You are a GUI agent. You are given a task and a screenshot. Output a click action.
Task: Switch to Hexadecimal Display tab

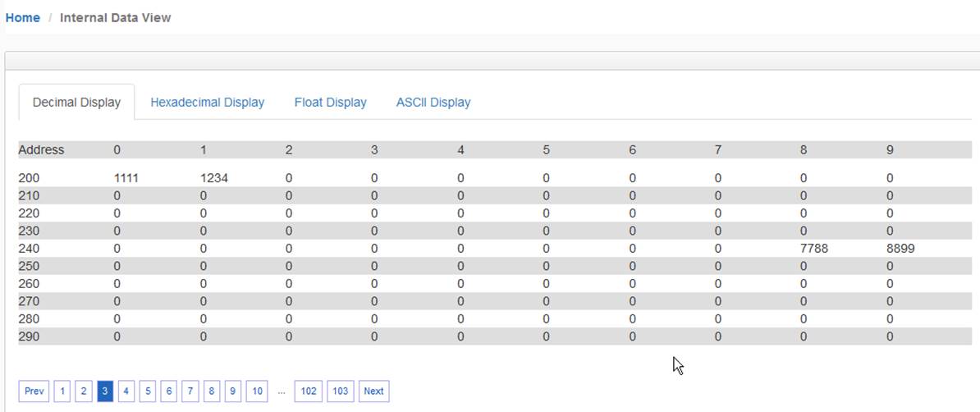(207, 103)
